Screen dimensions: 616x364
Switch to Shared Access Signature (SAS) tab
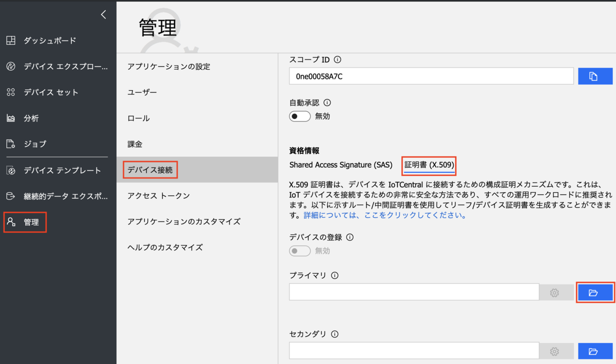[x=341, y=165]
